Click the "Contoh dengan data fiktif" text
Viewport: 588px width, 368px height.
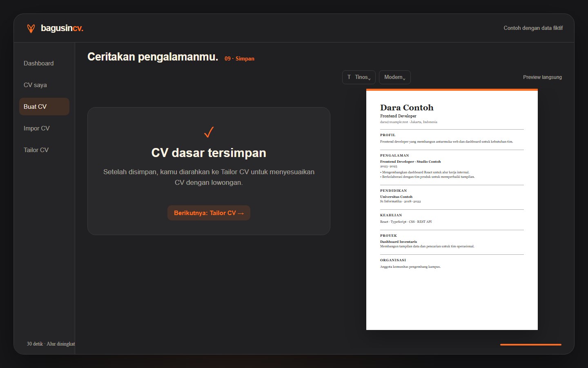point(533,28)
